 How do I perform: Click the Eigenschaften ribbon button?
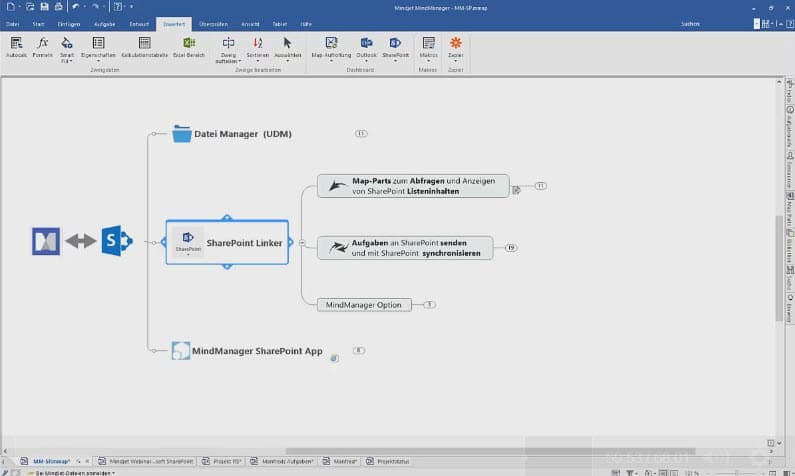98,49
